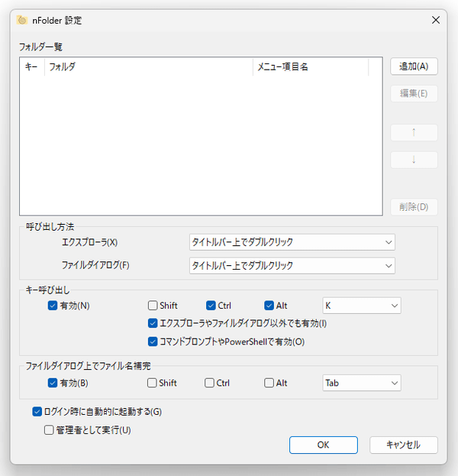This screenshot has height=476, width=458.
Task: Open the K hotkey dropdown
Action: 362,306
